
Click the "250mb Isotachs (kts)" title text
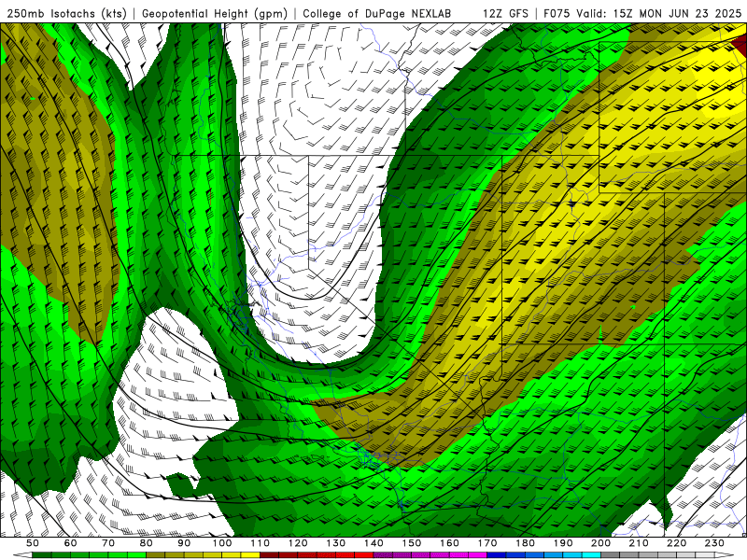(x=67, y=14)
